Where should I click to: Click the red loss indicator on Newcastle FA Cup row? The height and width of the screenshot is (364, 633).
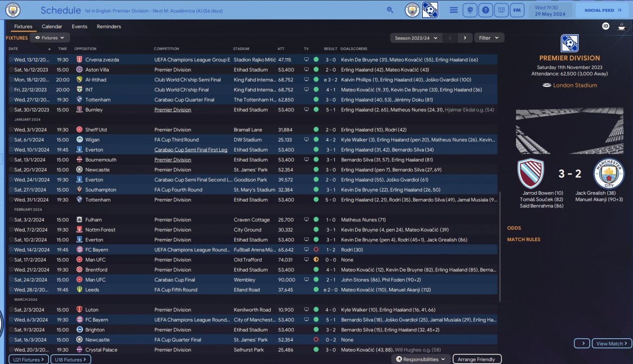(316, 340)
